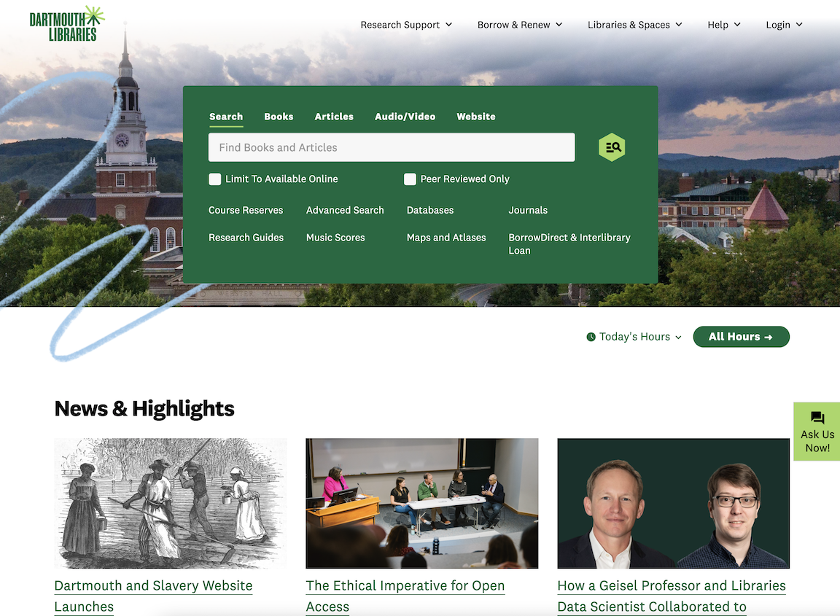The height and width of the screenshot is (616, 840).
Task: Click the two men portrait thumbnail
Action: [674, 503]
